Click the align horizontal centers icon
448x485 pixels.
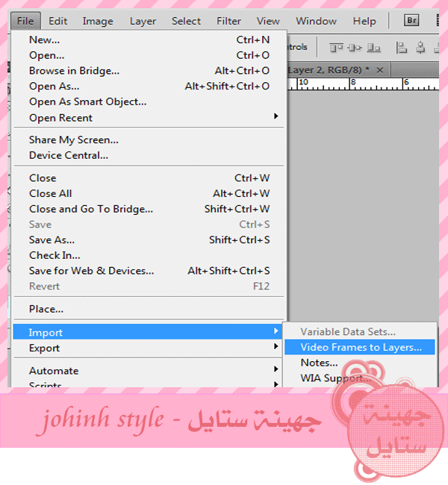click(419, 48)
